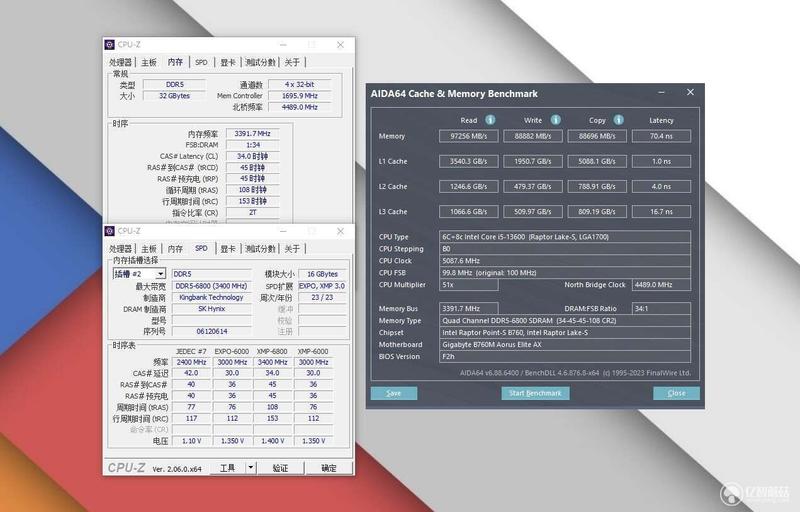The height and width of the screenshot is (512, 800).
Task: Click the CPU-Z logo icon in lower SPD window
Action: (x=110, y=231)
